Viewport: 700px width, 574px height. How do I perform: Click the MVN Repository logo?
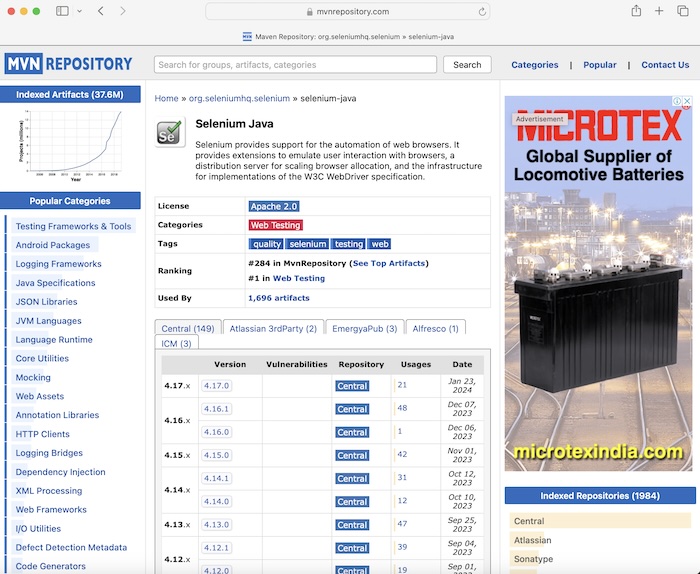click(x=69, y=64)
